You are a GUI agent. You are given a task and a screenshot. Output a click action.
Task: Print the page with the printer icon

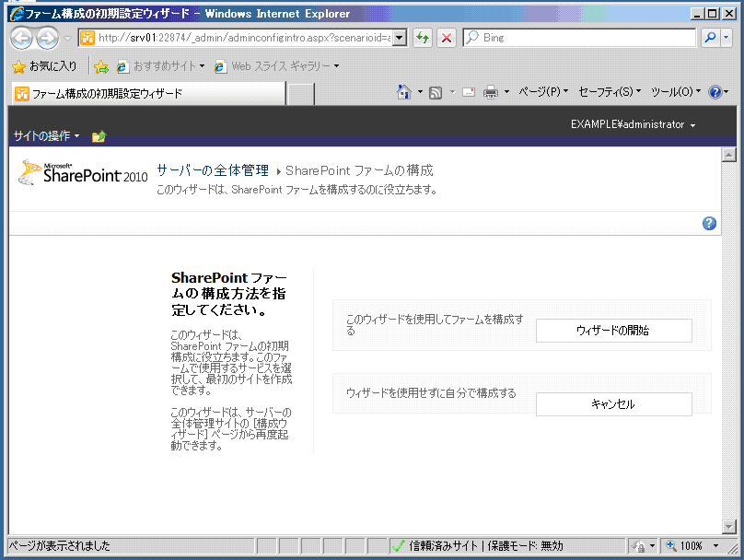point(491,92)
